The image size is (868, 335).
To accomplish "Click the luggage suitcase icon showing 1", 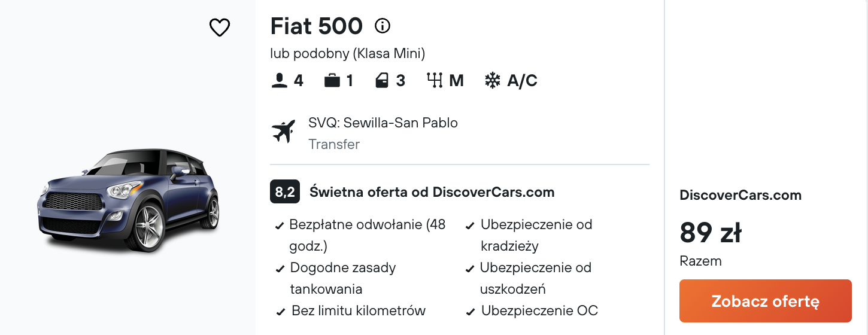I will pos(332,80).
